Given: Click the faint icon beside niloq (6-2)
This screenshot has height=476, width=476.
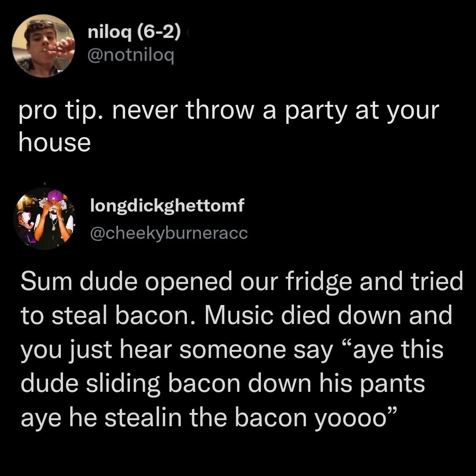Looking at the screenshot, I should (x=189, y=32).
